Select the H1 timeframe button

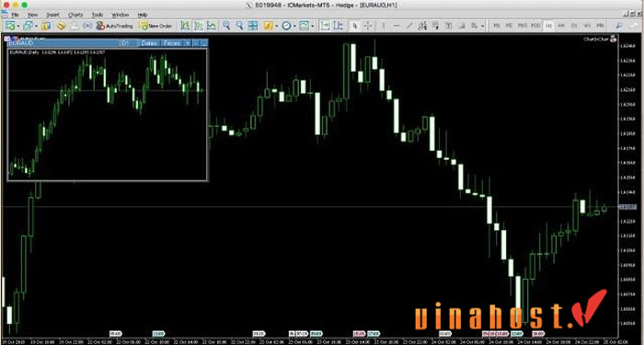coord(548,26)
